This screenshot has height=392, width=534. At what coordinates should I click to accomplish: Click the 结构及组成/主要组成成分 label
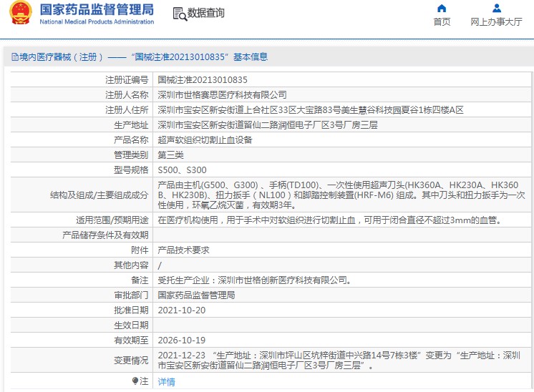click(x=99, y=195)
